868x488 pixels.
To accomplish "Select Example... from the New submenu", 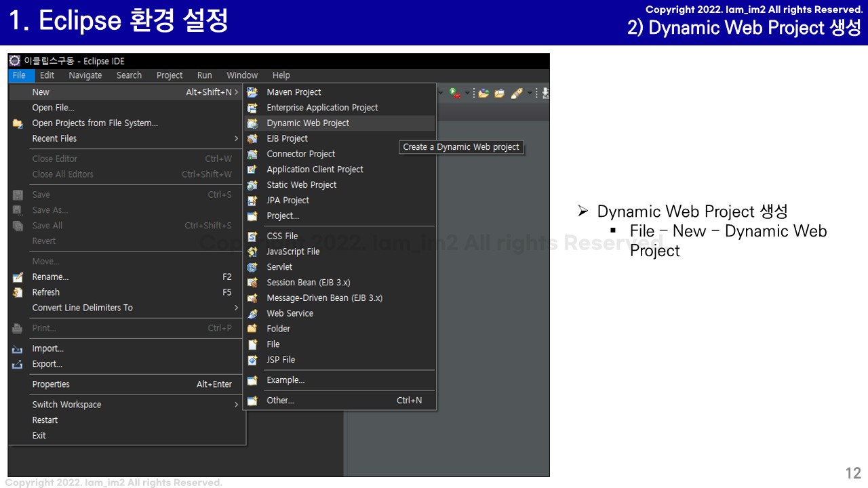I will (285, 380).
